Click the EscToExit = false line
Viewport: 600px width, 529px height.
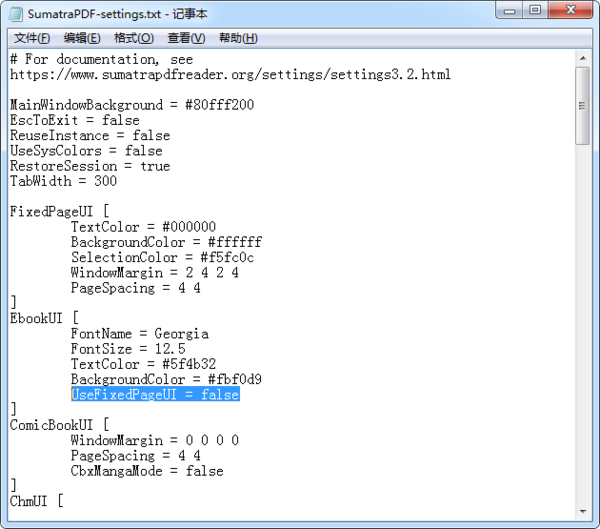pyautogui.click(x=75, y=120)
